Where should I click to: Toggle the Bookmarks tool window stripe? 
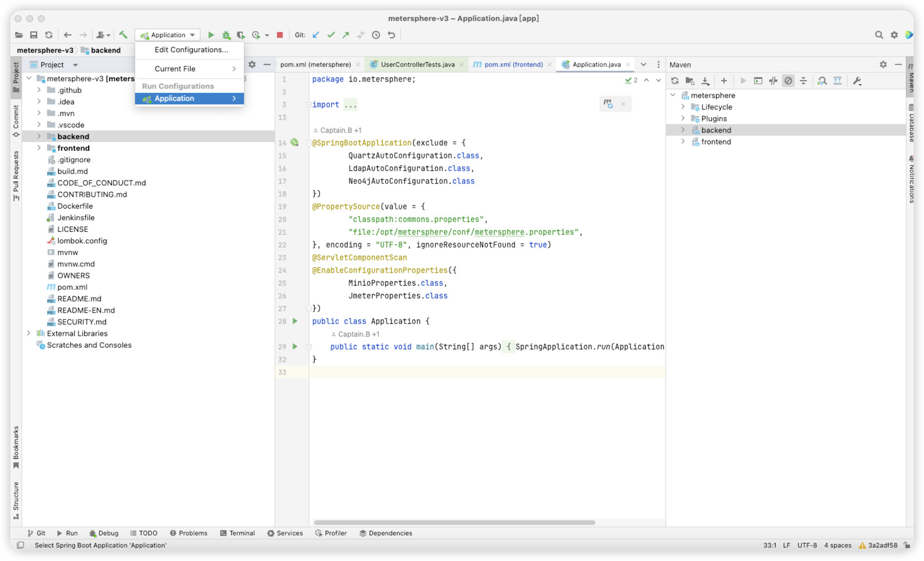click(x=16, y=447)
